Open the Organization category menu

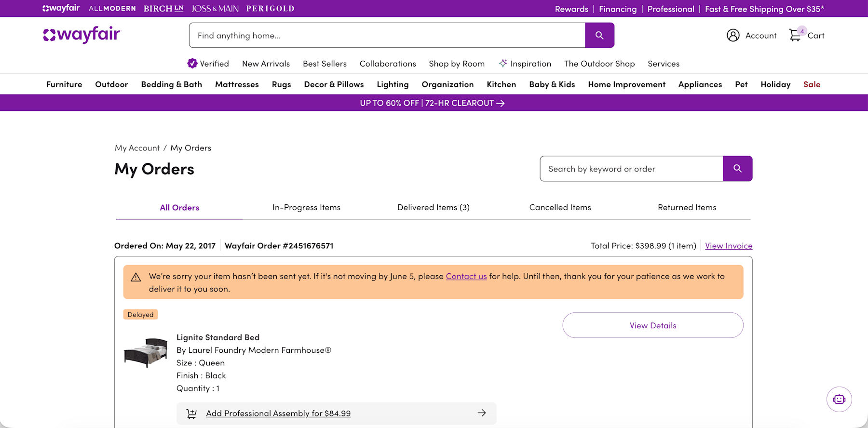[x=448, y=84]
